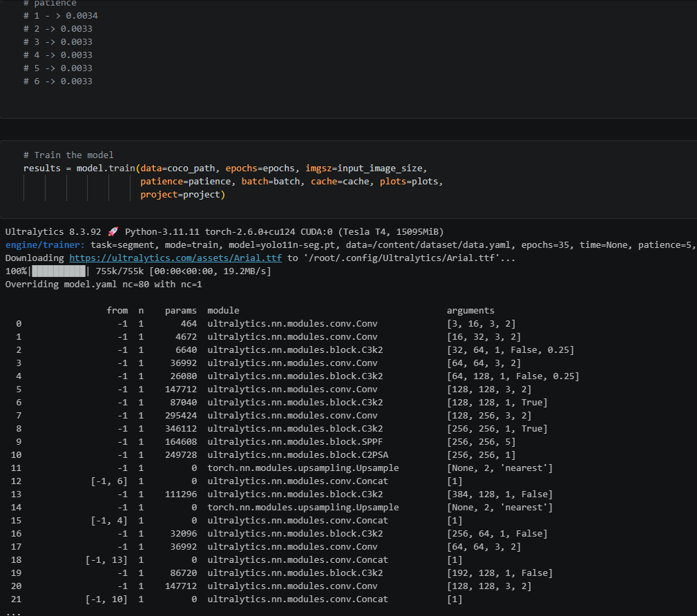This screenshot has height=616, width=697.
Task: Click the "results" variable name
Action: (41, 169)
